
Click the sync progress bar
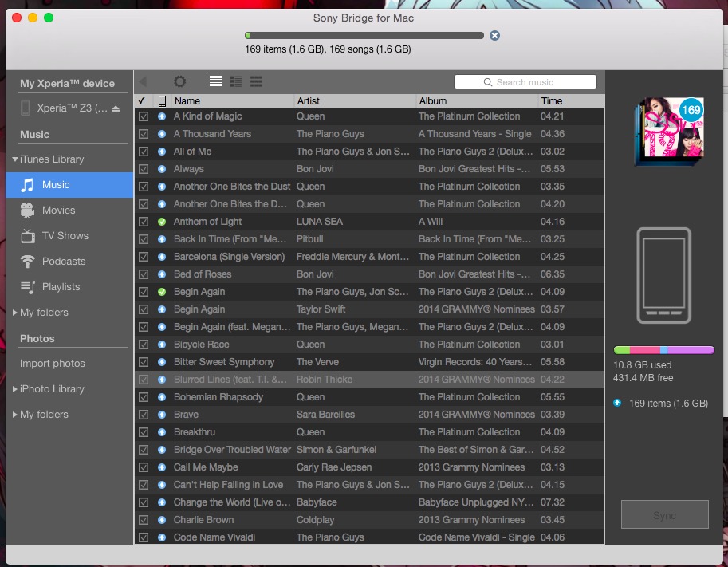(x=364, y=36)
